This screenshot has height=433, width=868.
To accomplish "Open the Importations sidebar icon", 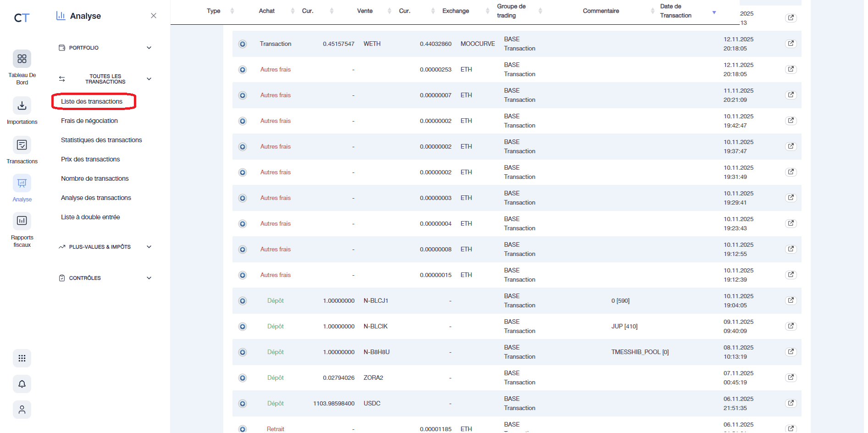I will [22, 106].
